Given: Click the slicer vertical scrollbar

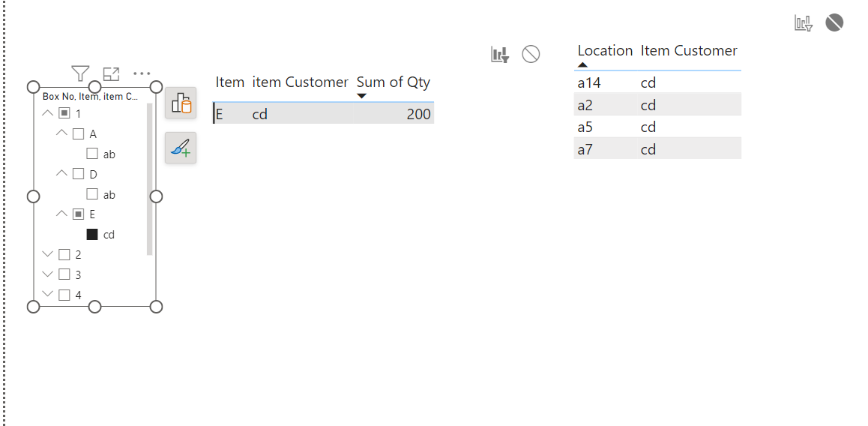Looking at the screenshot, I should (x=149, y=179).
